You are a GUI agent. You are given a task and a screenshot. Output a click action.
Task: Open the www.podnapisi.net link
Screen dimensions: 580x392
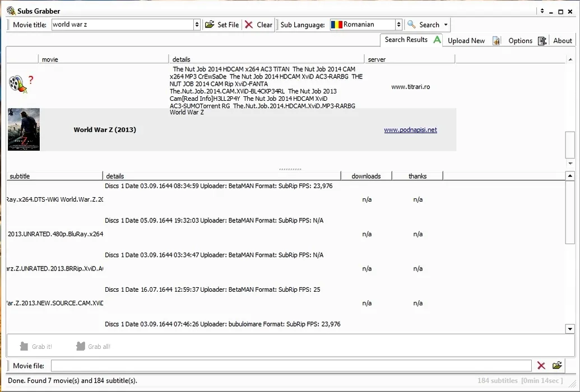(410, 130)
